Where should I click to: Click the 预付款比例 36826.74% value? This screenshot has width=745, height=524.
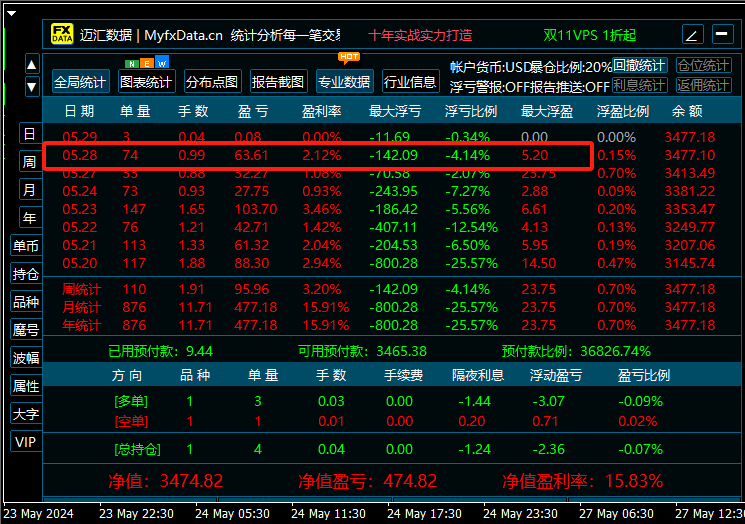point(576,352)
